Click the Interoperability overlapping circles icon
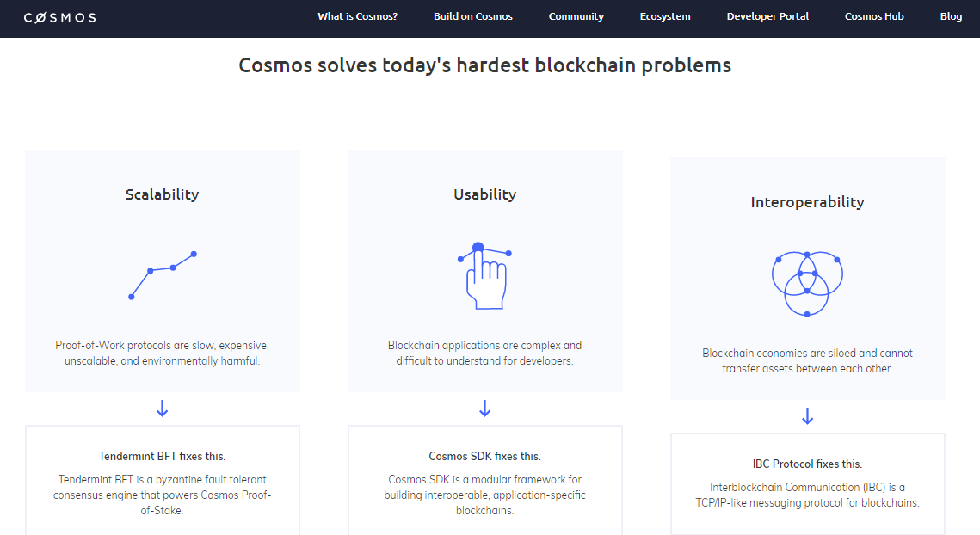The height and width of the screenshot is (535, 980). tap(808, 283)
